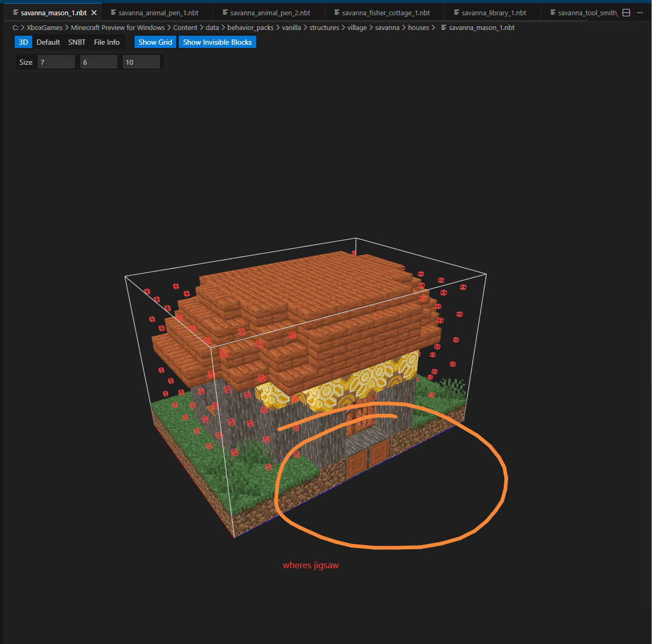This screenshot has width=652, height=644.
Task: Open the more actions ellipsis menu
Action: pyautogui.click(x=640, y=13)
